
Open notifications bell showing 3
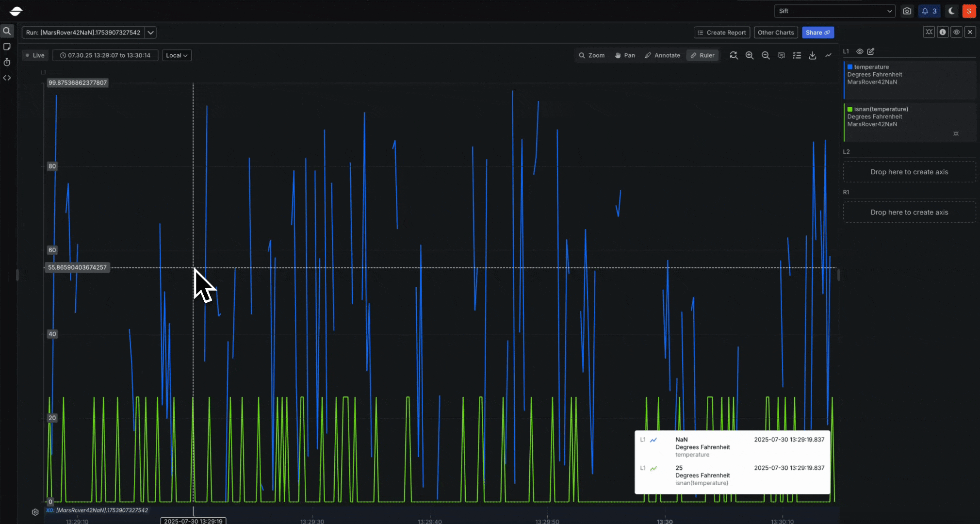click(x=929, y=11)
